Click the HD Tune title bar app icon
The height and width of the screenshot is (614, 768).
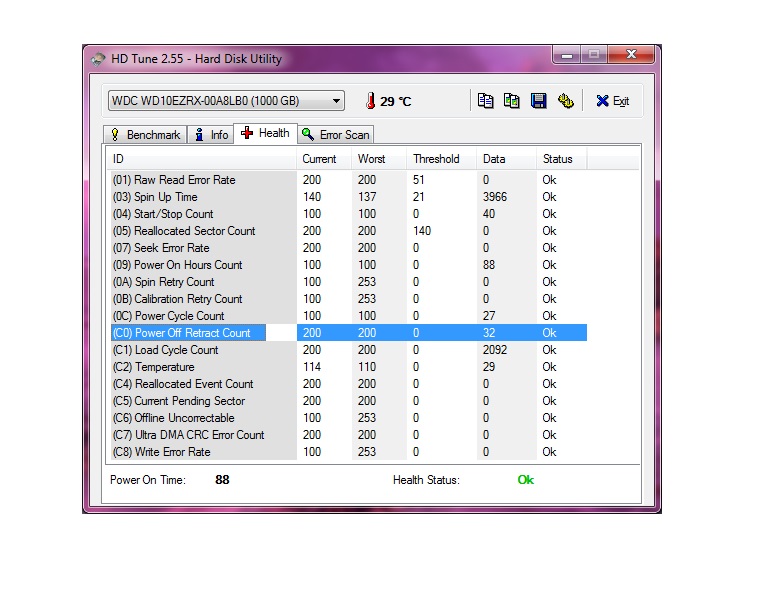[x=98, y=59]
